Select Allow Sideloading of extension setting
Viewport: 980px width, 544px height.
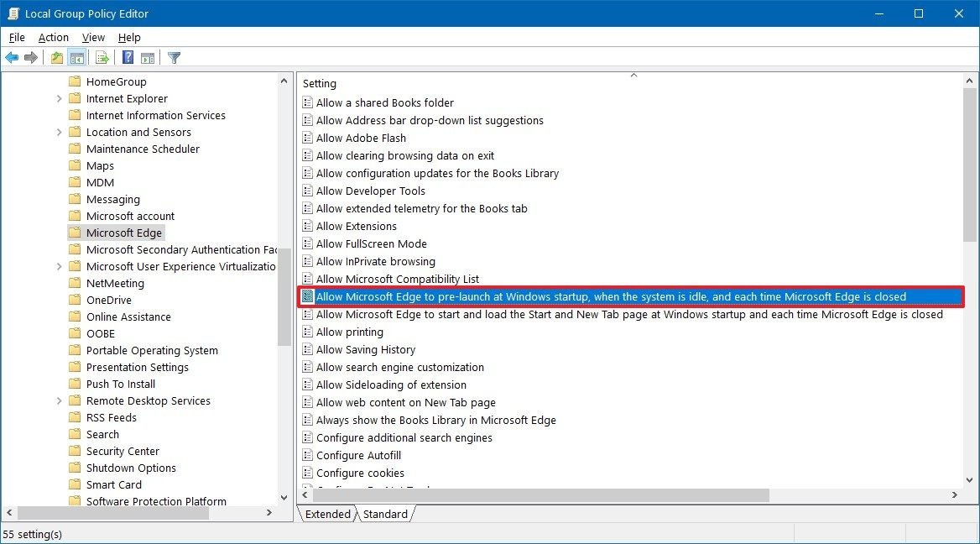point(391,384)
